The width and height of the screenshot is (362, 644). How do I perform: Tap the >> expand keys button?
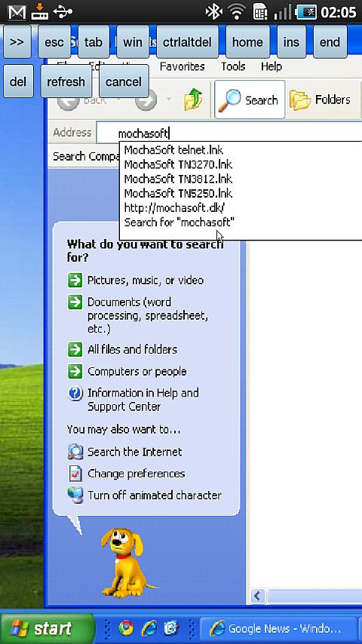click(17, 42)
